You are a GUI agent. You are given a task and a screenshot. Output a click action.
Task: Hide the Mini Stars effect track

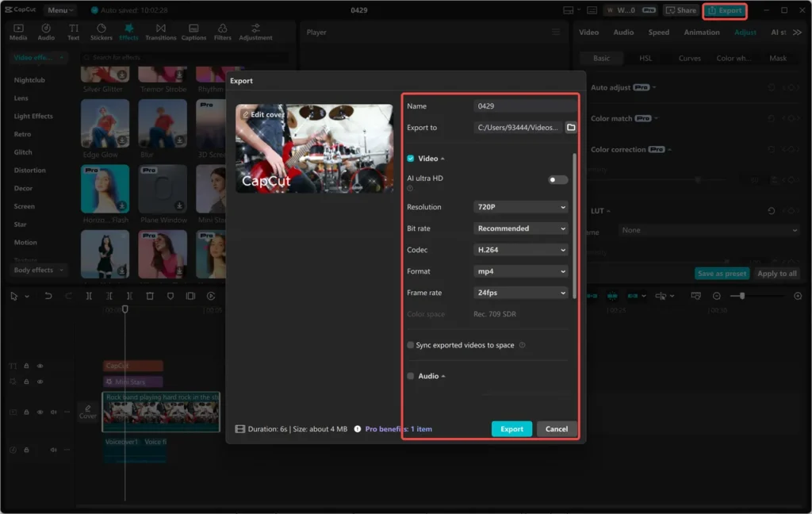pos(40,382)
